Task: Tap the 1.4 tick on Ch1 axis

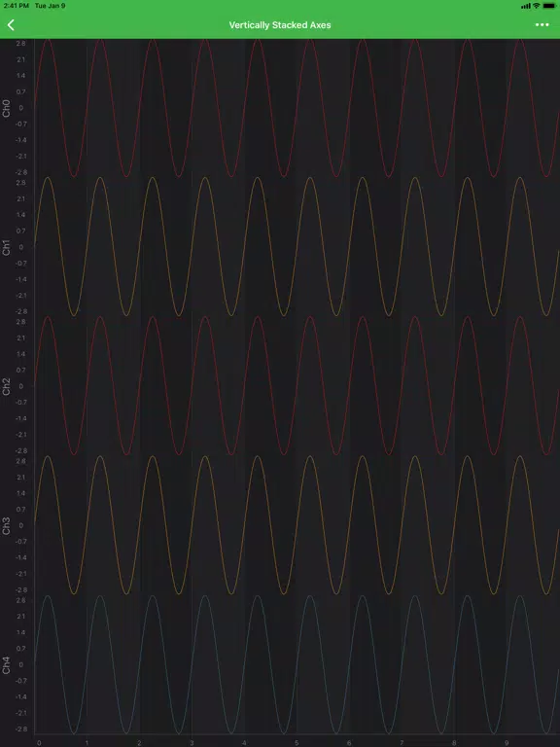Action: point(21,215)
